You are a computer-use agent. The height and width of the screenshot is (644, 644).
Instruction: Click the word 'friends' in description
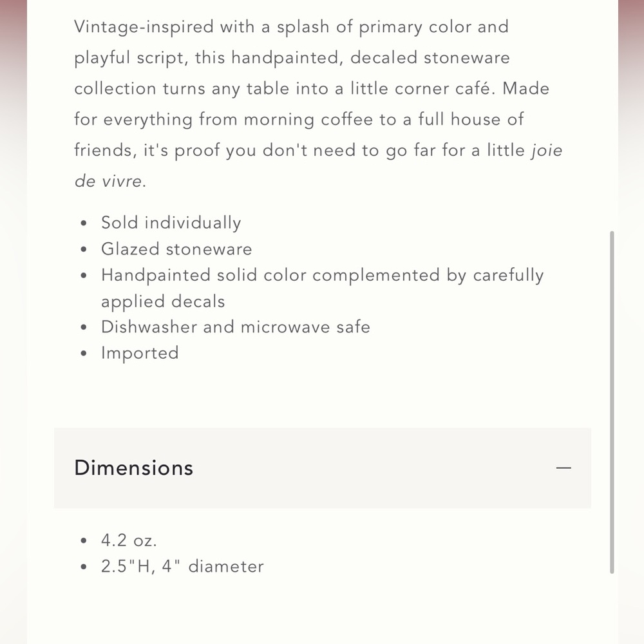103,150
